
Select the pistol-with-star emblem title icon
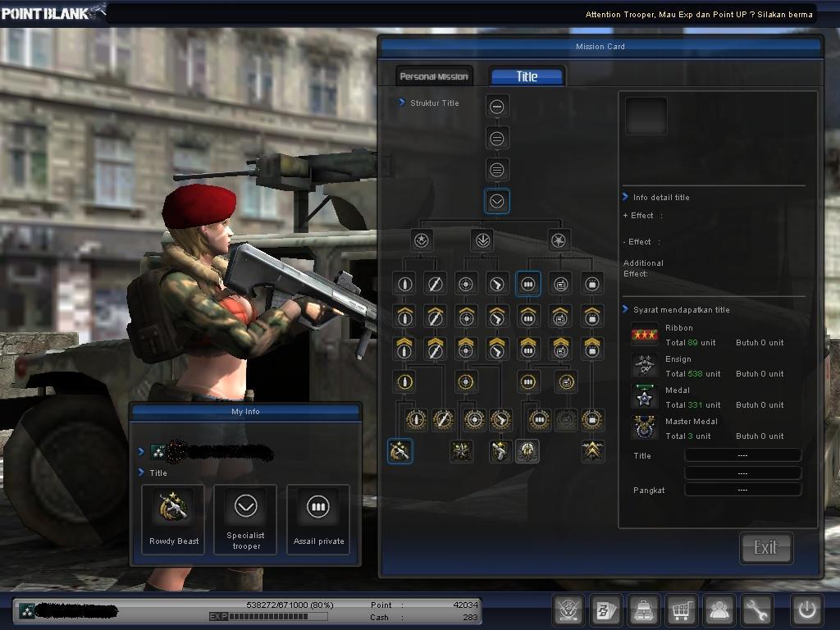click(500, 451)
